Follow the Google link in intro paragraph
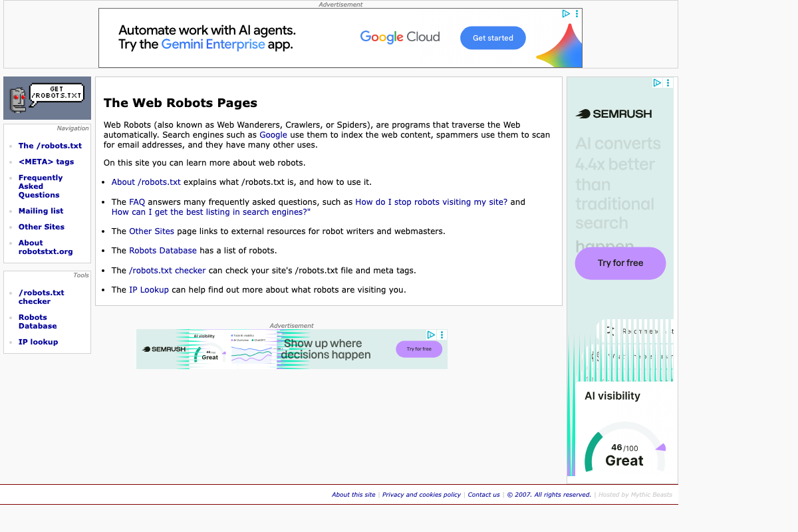Image resolution: width=798 pixels, height=532 pixels. click(x=273, y=135)
